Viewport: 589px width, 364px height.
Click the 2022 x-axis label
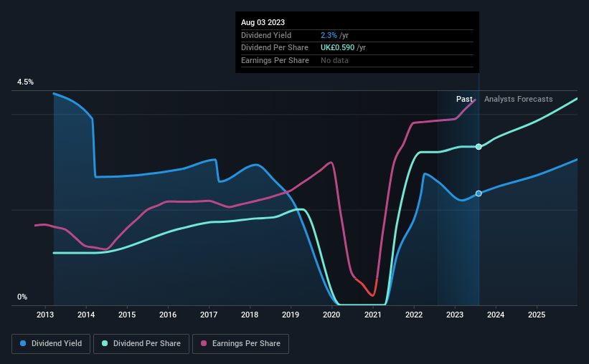pyautogui.click(x=414, y=315)
